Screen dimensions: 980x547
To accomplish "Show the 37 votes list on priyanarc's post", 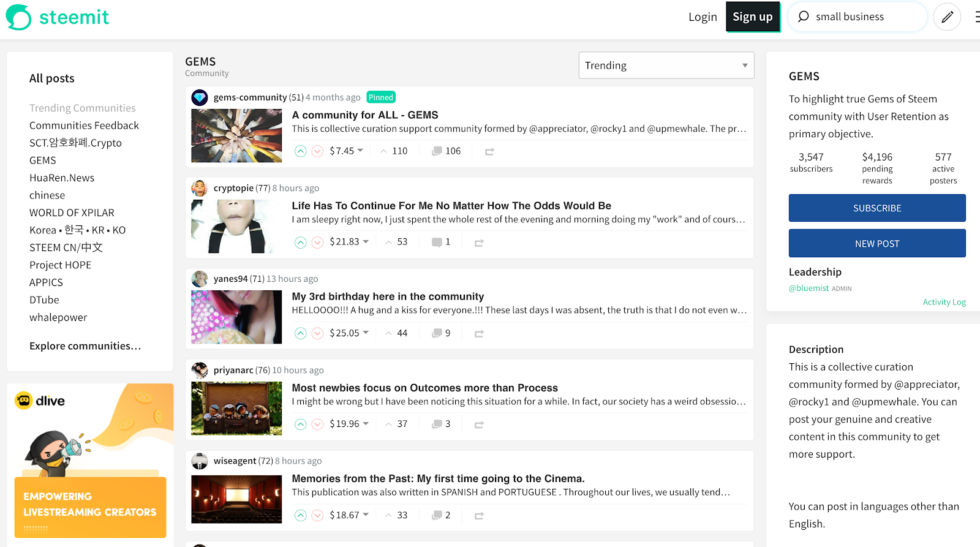I will 396,424.
